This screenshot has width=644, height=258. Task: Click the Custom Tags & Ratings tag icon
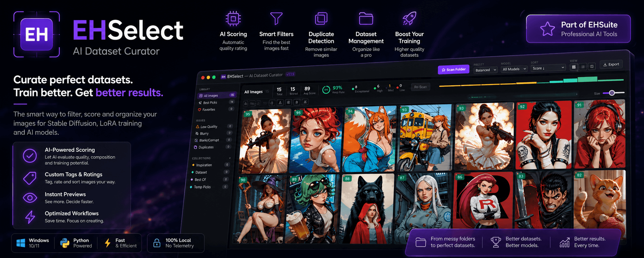click(x=30, y=178)
